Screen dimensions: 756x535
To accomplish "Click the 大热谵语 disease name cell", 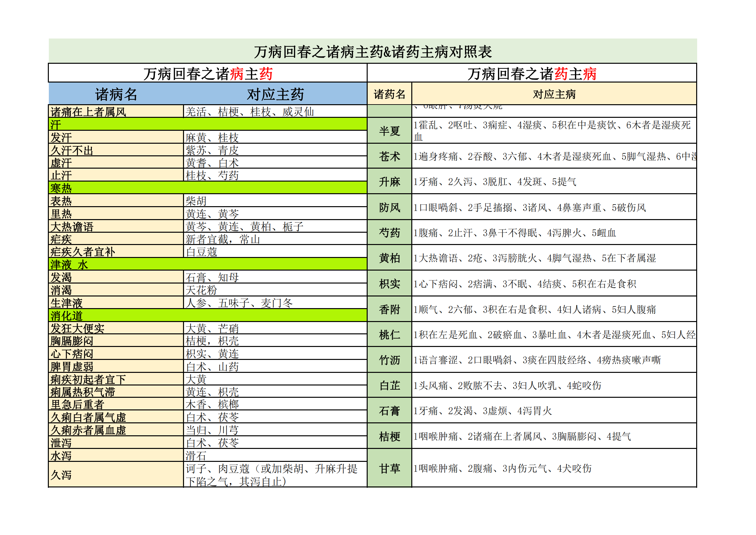I will [x=116, y=227].
